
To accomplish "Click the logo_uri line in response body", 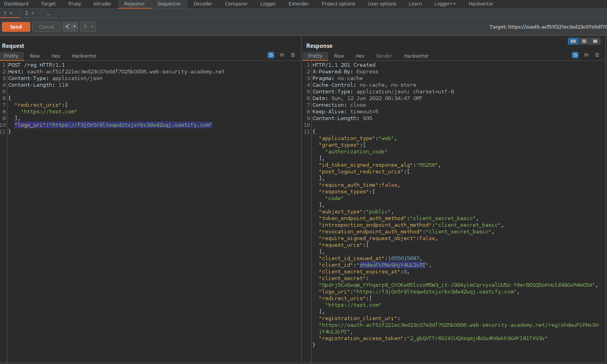I will (x=419, y=292).
